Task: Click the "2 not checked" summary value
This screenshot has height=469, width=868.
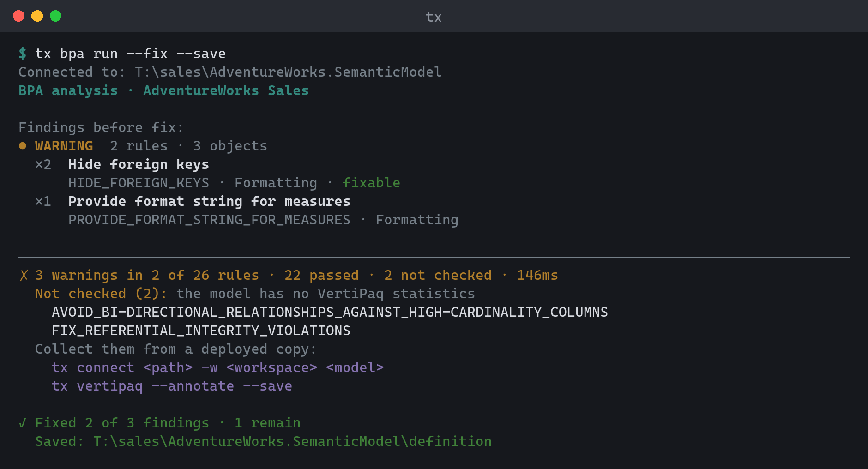Action: [x=438, y=275]
